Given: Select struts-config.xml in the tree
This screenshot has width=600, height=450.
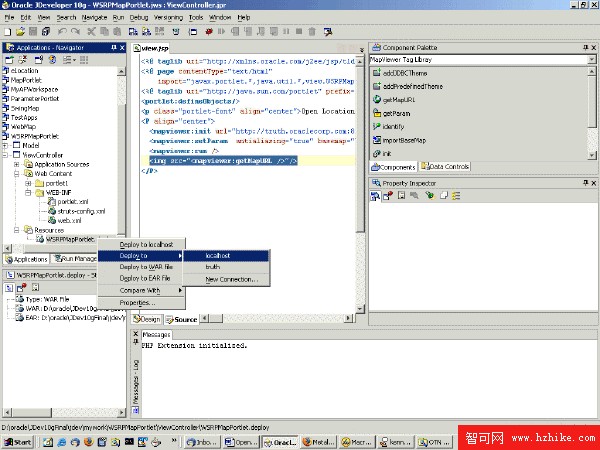Looking at the screenshot, I should tap(77, 211).
